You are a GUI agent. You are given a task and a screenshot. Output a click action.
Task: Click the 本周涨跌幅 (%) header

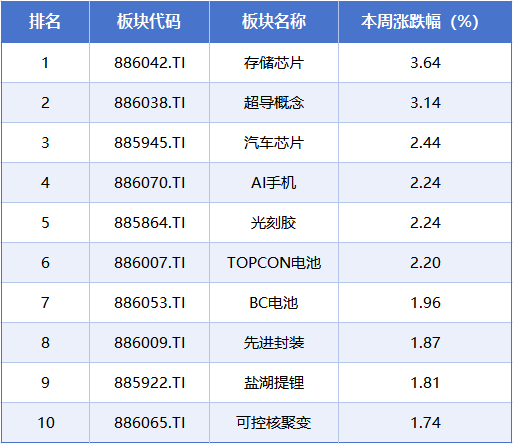tap(420, 22)
